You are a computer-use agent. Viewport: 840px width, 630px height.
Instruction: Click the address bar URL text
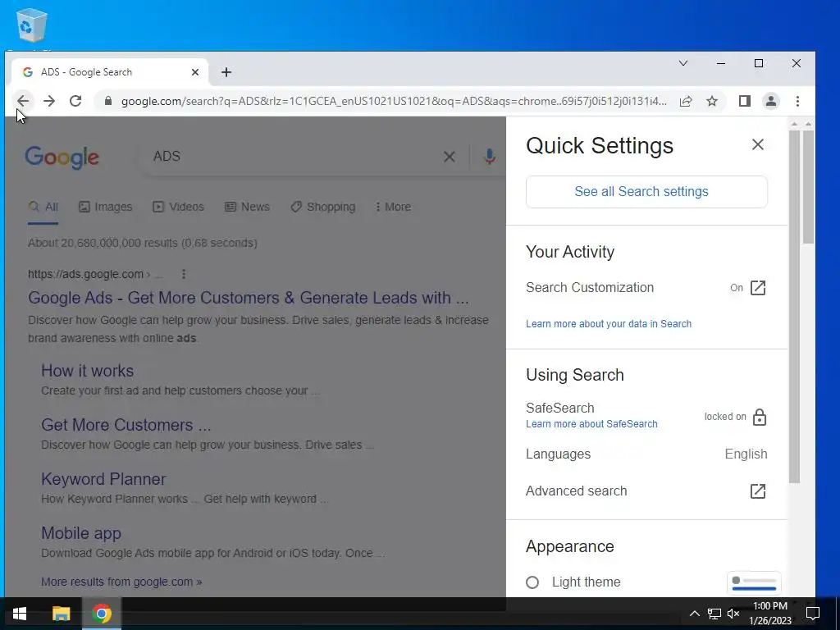[x=394, y=101]
